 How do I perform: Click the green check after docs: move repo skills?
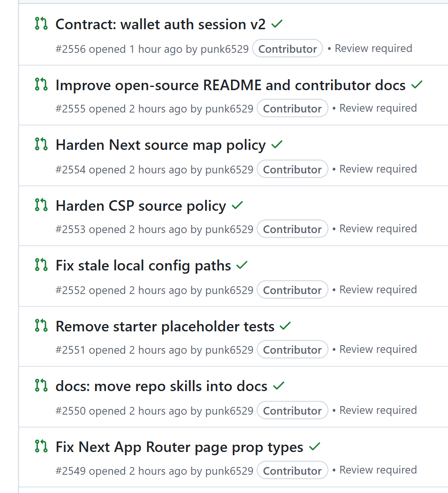point(279,386)
